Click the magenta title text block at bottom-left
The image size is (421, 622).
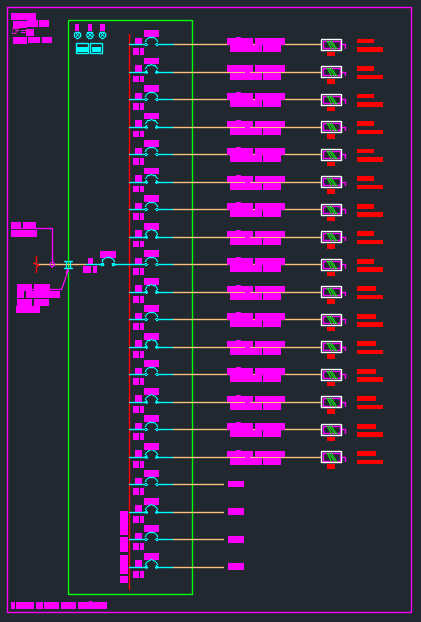click(x=59, y=605)
